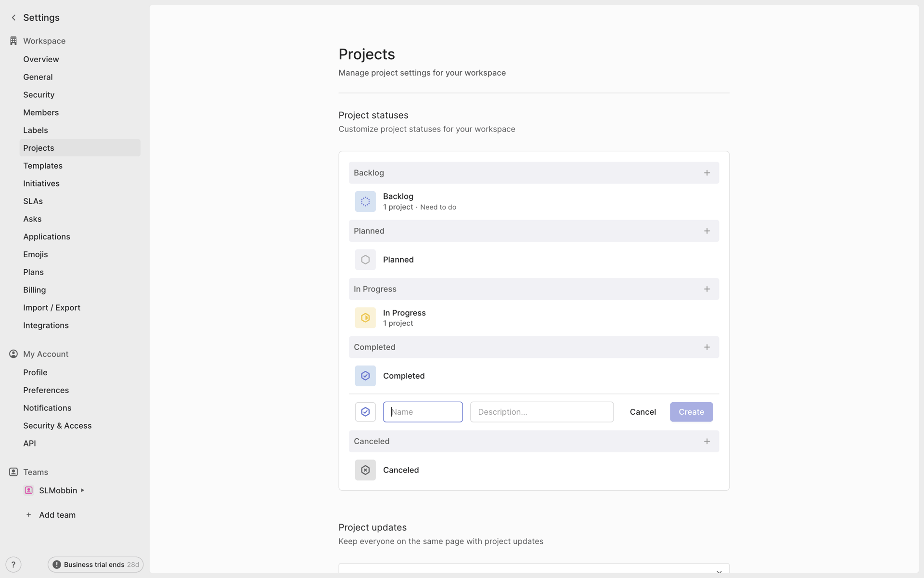Click the Teams section icon
Viewport: 924px width, 578px height.
13,472
